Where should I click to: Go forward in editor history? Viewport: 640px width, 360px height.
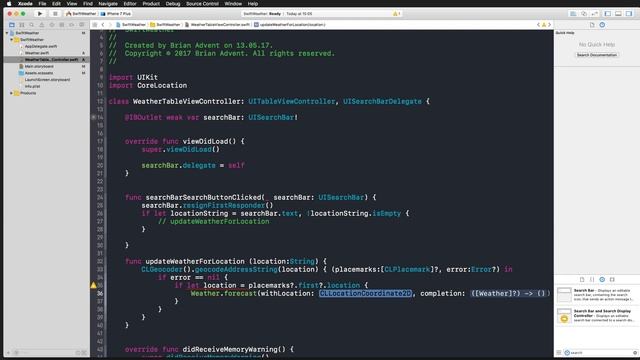click(x=110, y=25)
